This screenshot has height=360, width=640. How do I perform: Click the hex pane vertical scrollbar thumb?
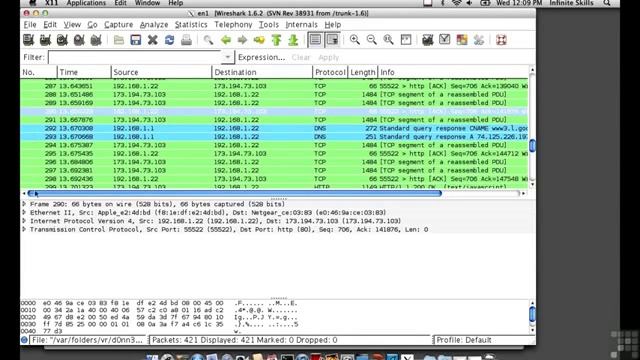[532, 314]
